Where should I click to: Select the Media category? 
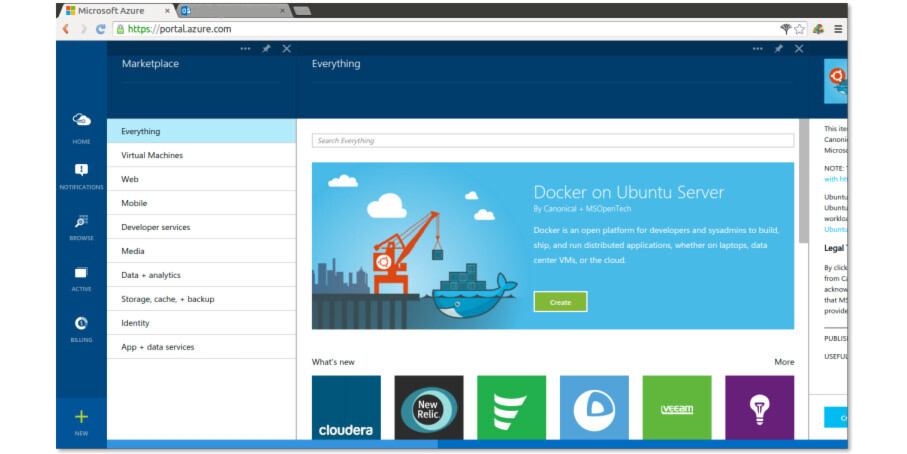(x=201, y=251)
